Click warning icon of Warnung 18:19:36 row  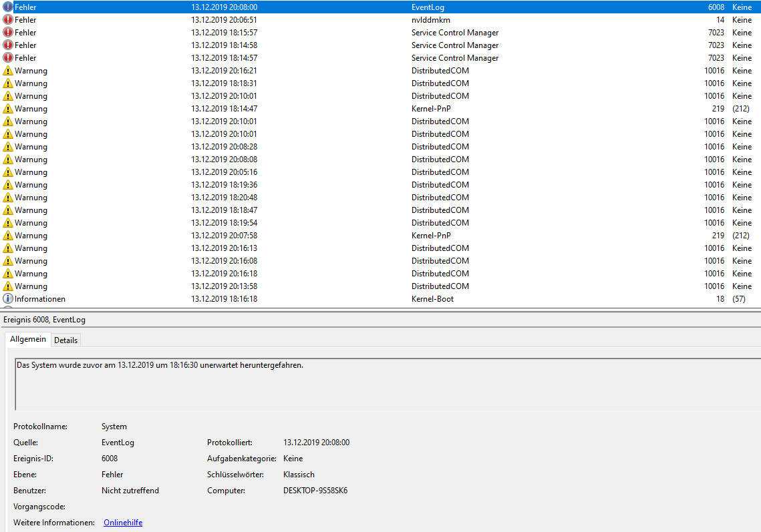tap(8, 184)
